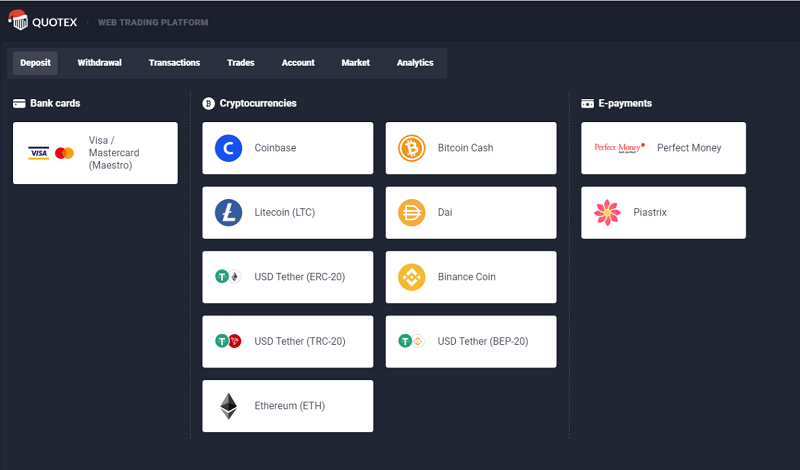Pick USD Tether (BEP-20) deposit option
This screenshot has width=800, height=470.
[471, 341]
